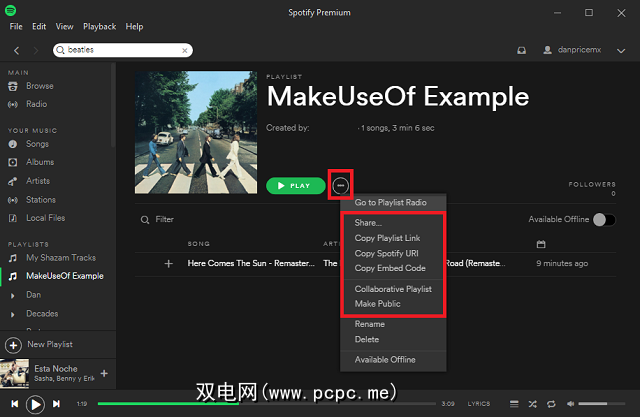Image resolution: width=640 pixels, height=417 pixels.
Task: Click the green PLAY button
Action: pyautogui.click(x=295, y=186)
